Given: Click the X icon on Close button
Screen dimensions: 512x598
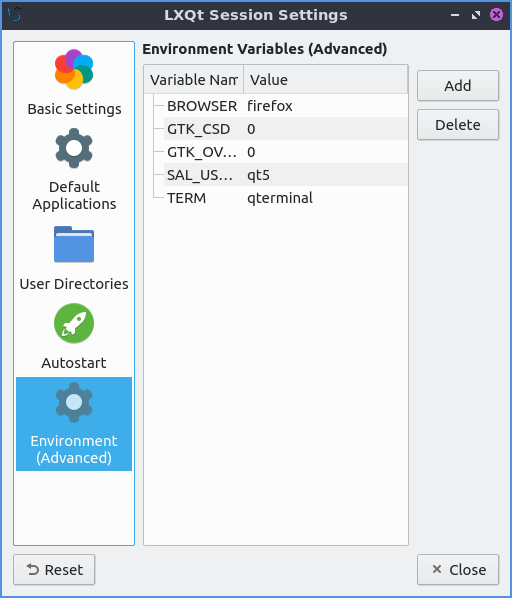Looking at the screenshot, I should pyautogui.click(x=437, y=569).
